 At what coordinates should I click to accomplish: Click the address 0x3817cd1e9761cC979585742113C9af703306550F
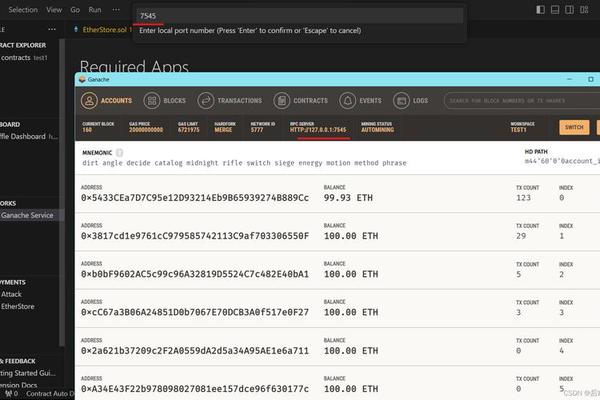pyautogui.click(x=195, y=236)
